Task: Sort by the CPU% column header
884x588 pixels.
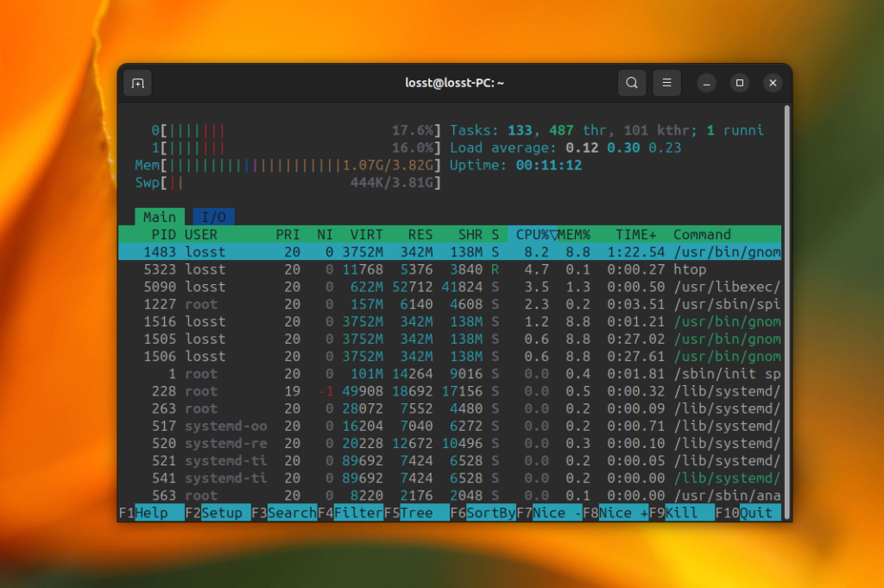Action: tap(533, 235)
